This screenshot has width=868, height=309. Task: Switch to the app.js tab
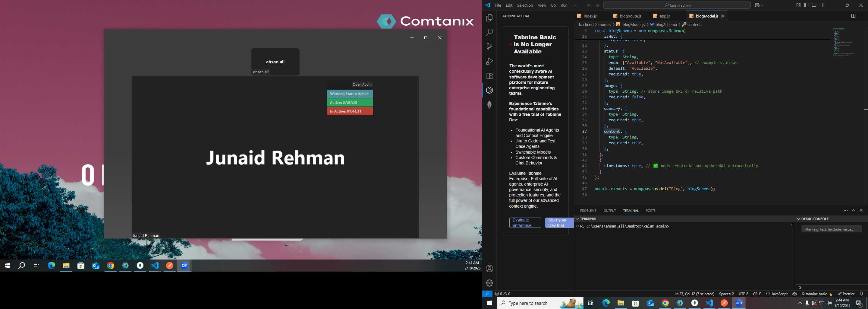[665, 16]
